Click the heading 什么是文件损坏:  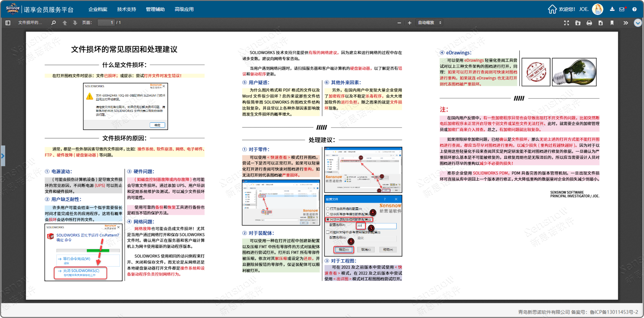124,65
